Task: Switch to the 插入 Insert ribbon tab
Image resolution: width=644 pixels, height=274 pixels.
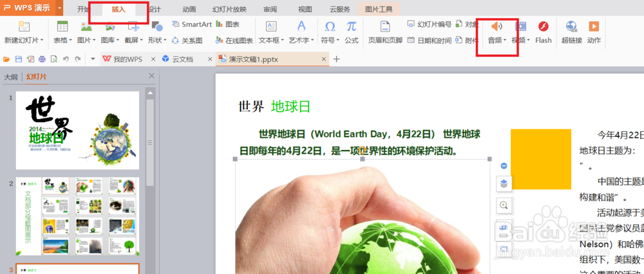Action: [118, 9]
